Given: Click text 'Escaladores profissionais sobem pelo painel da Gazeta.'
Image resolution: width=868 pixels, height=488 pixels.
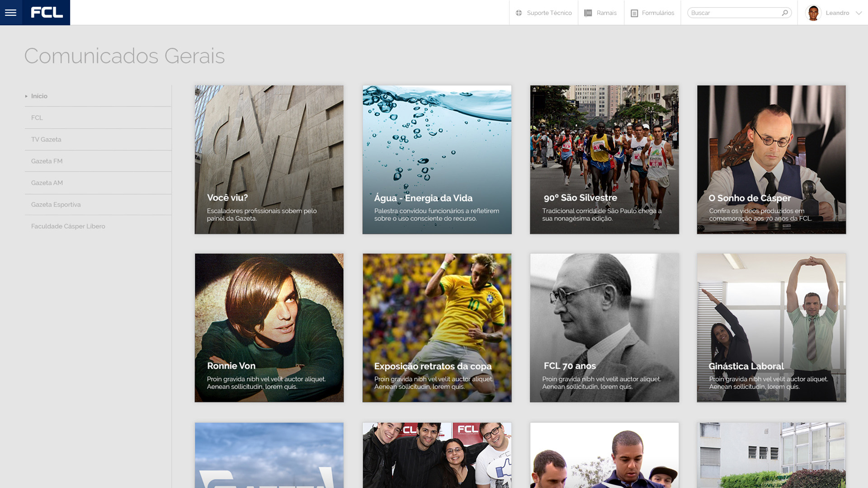Looking at the screenshot, I should click(x=262, y=215).
